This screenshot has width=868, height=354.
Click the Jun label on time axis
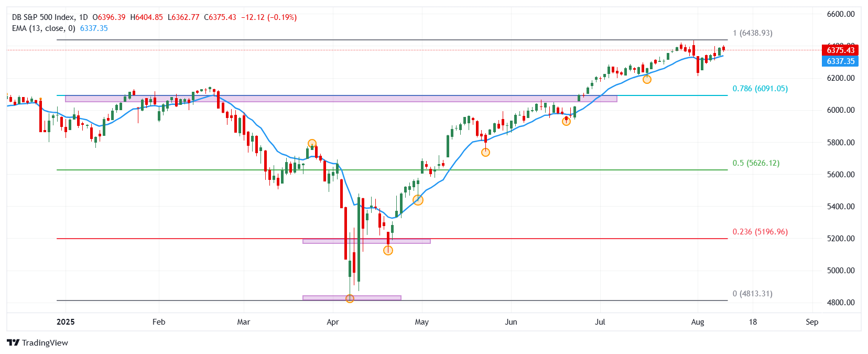(511, 322)
